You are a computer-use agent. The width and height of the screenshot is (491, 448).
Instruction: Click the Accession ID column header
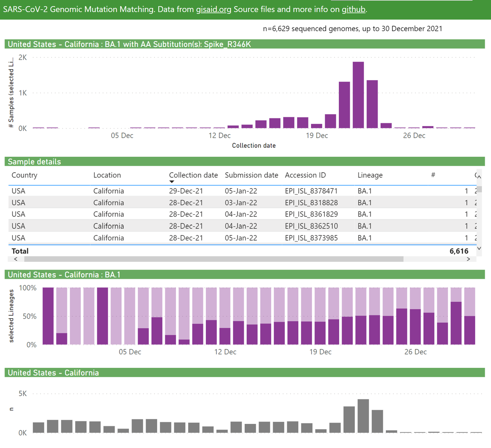[x=305, y=175]
